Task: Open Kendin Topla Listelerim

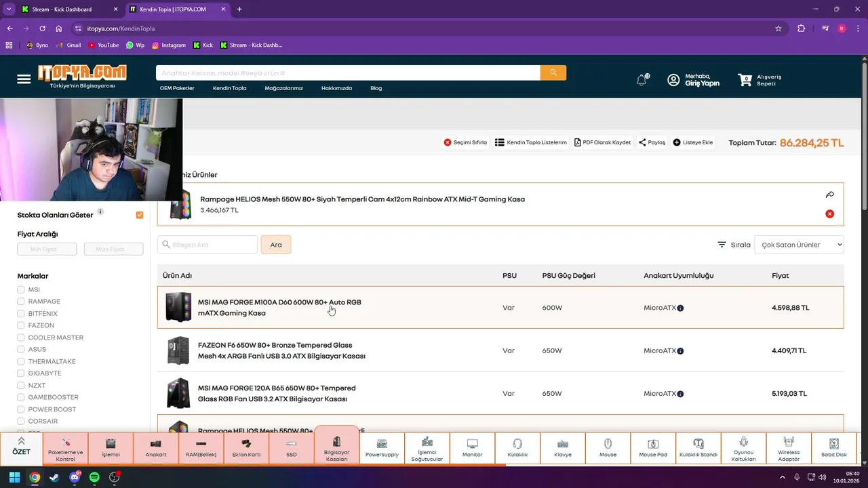Action: 530,142
